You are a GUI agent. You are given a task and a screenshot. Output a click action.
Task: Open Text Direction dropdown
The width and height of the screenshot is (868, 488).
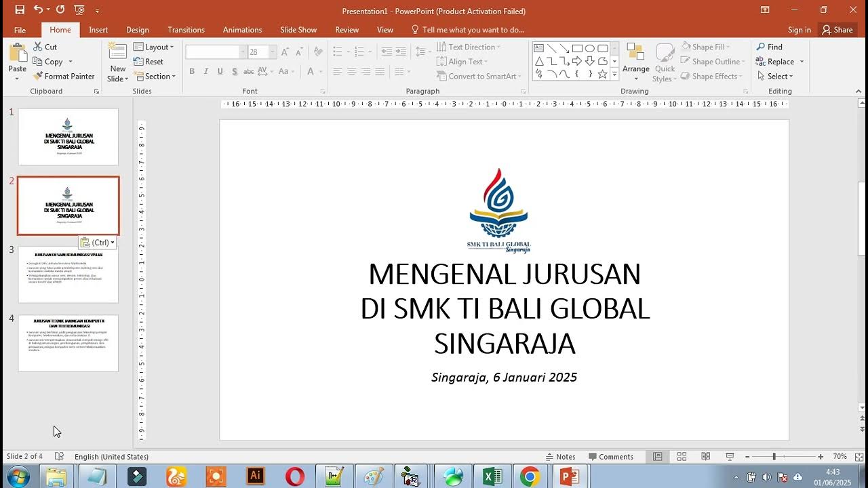pos(468,47)
